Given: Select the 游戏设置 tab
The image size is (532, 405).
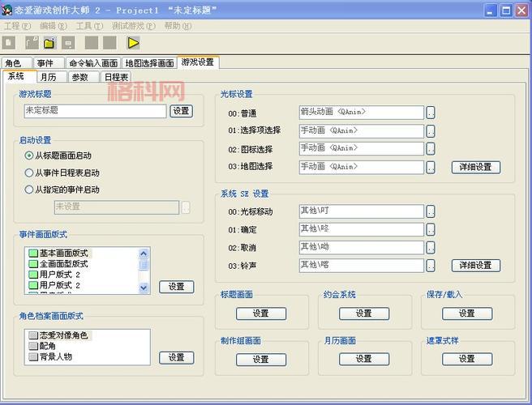Looking at the screenshot, I should coord(198,62).
